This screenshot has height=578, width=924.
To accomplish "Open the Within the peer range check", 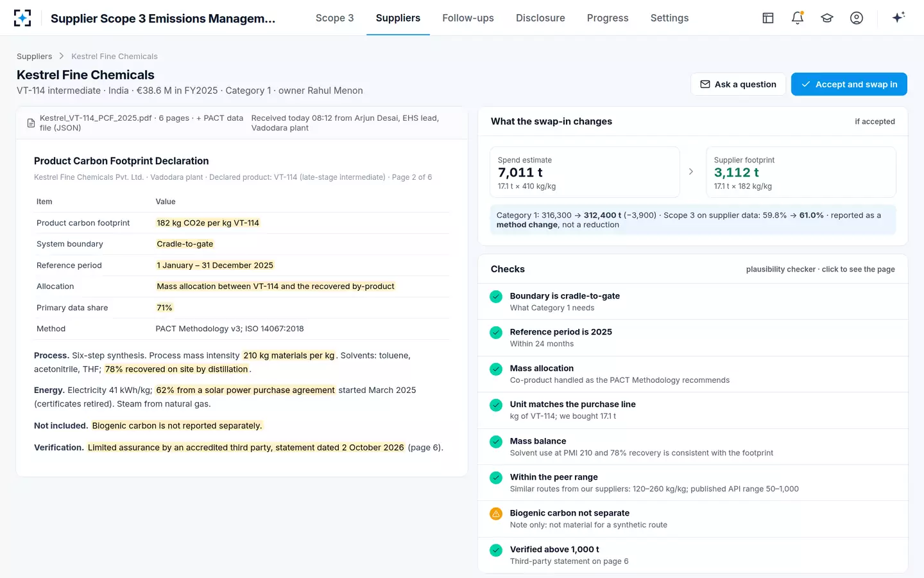I will click(693, 482).
